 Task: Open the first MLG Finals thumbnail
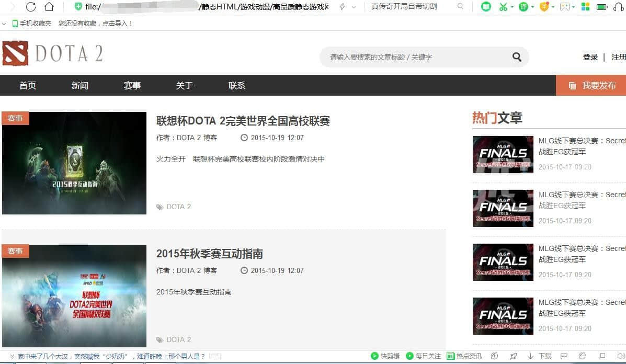[x=503, y=154]
